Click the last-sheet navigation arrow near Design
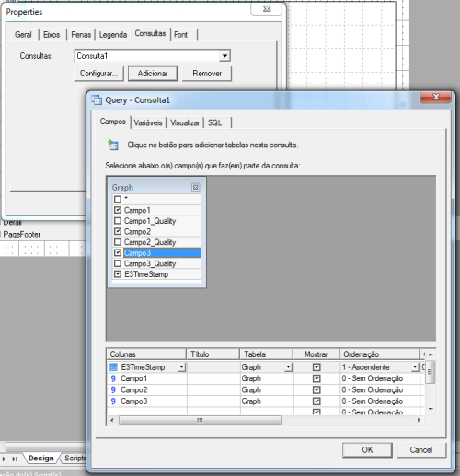Viewport: 460px width, 476px height. [x=15, y=459]
